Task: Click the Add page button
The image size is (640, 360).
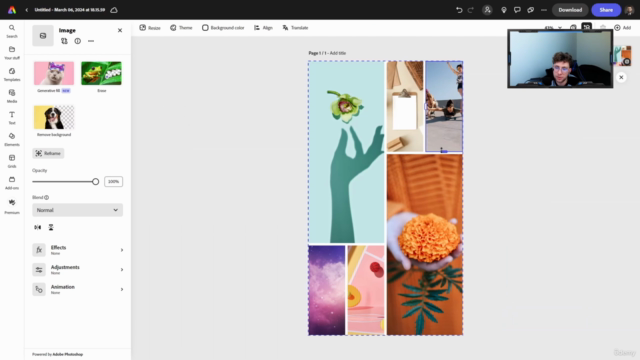Action: click(623, 28)
